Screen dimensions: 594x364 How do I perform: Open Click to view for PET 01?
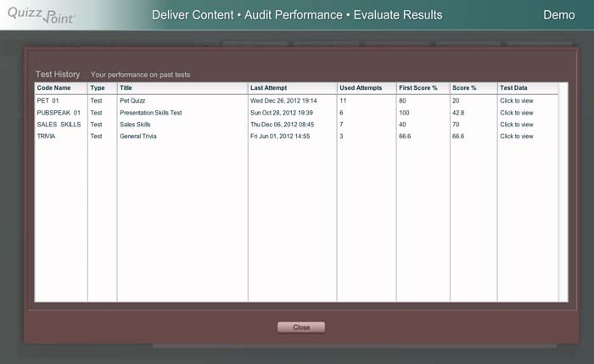(x=516, y=101)
